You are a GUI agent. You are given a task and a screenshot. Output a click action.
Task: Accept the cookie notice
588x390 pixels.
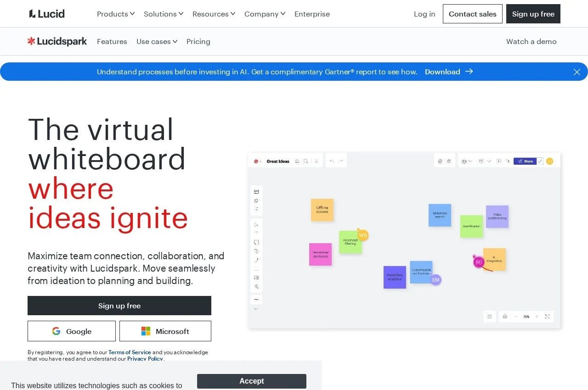point(252,381)
